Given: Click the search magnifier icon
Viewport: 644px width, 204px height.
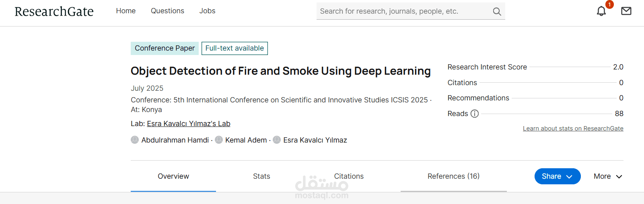Looking at the screenshot, I should point(497,12).
